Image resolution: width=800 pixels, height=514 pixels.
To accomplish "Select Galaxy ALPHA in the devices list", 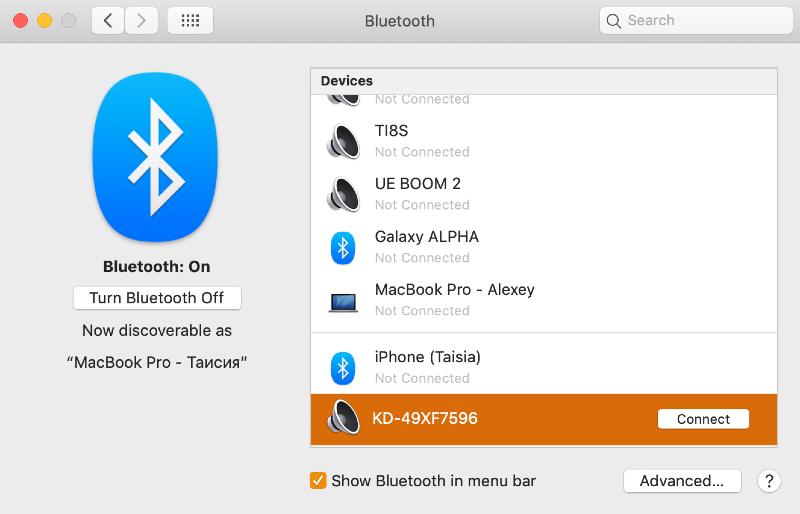I will pos(544,248).
